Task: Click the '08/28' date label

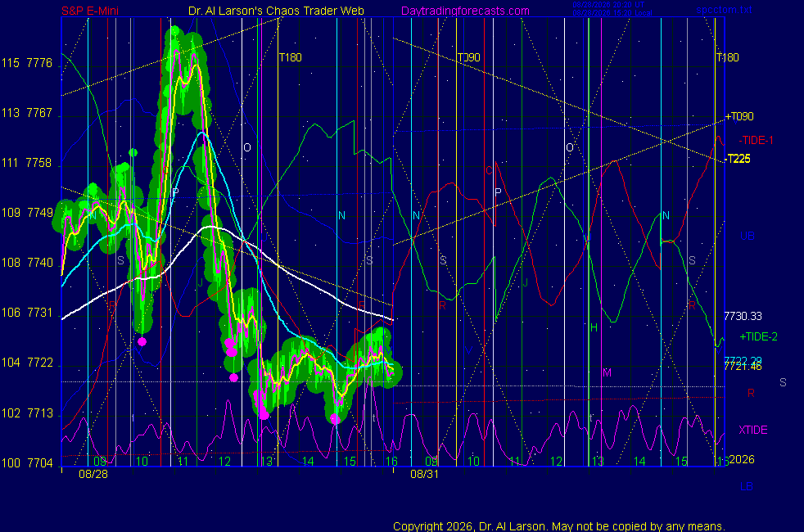Action: 93,474
